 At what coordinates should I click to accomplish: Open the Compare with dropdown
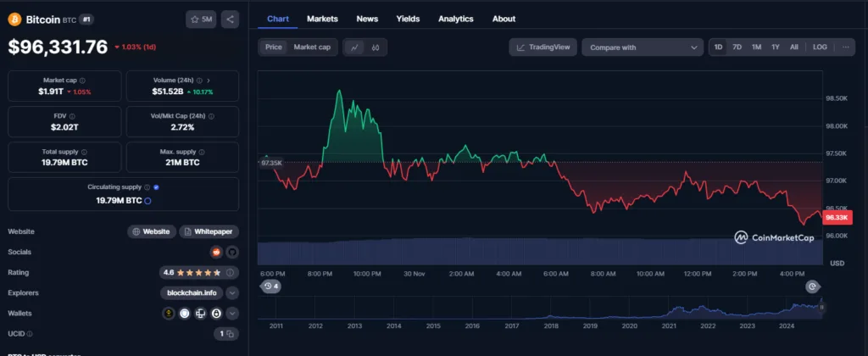coord(643,47)
